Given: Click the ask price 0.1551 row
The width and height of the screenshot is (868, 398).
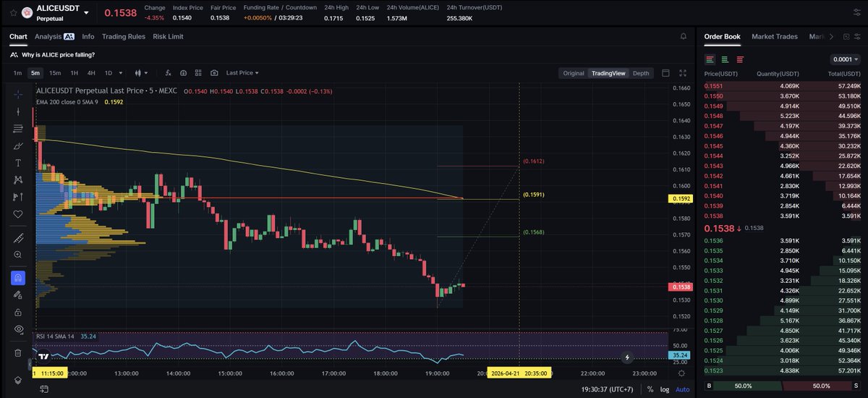Looking at the screenshot, I should pos(782,86).
